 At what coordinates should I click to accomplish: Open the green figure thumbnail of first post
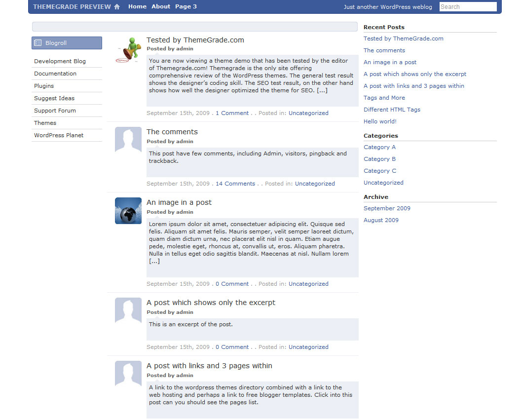coord(128,50)
